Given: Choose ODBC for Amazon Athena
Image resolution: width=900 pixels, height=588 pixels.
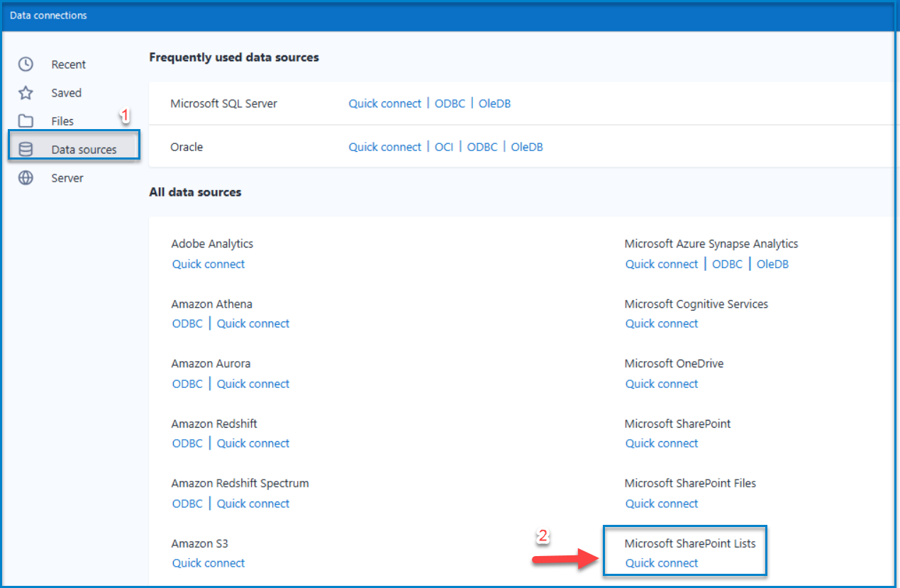Looking at the screenshot, I should [187, 323].
